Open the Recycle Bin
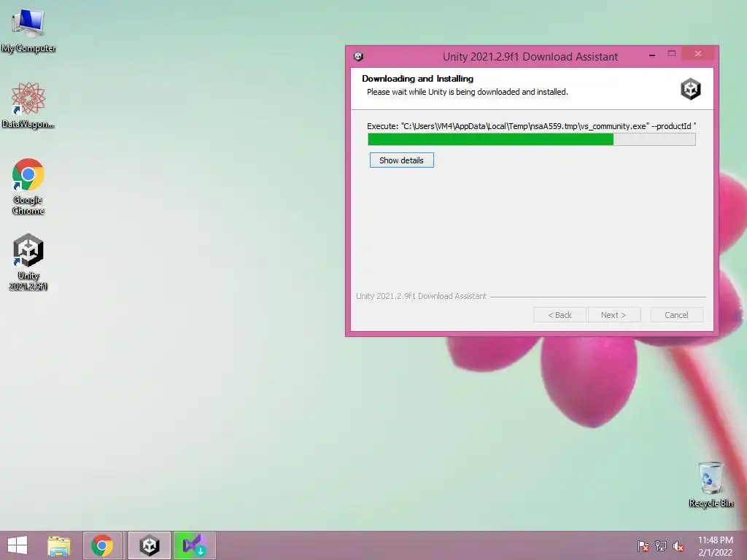Screen dimensions: 747x560 711,484
